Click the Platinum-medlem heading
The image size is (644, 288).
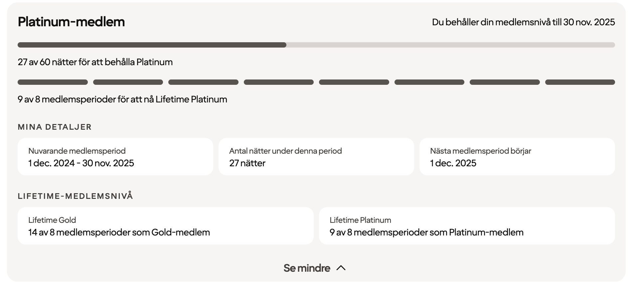tap(71, 22)
